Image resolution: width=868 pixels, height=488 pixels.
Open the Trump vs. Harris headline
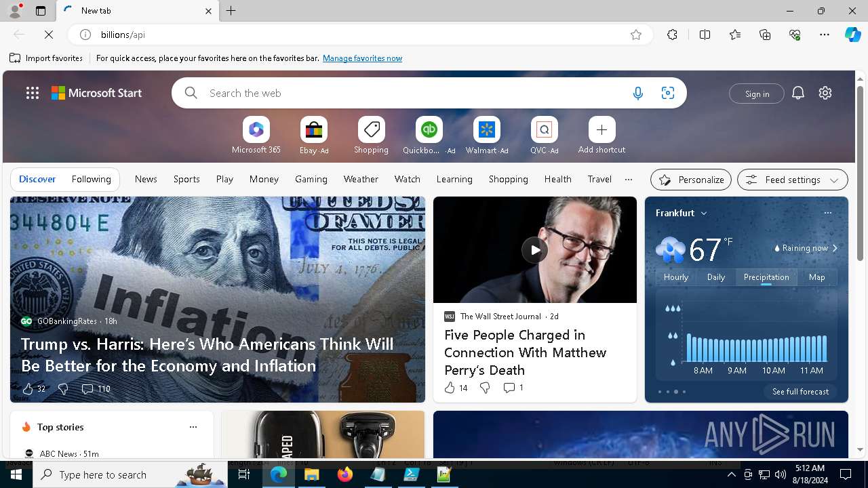(208, 354)
